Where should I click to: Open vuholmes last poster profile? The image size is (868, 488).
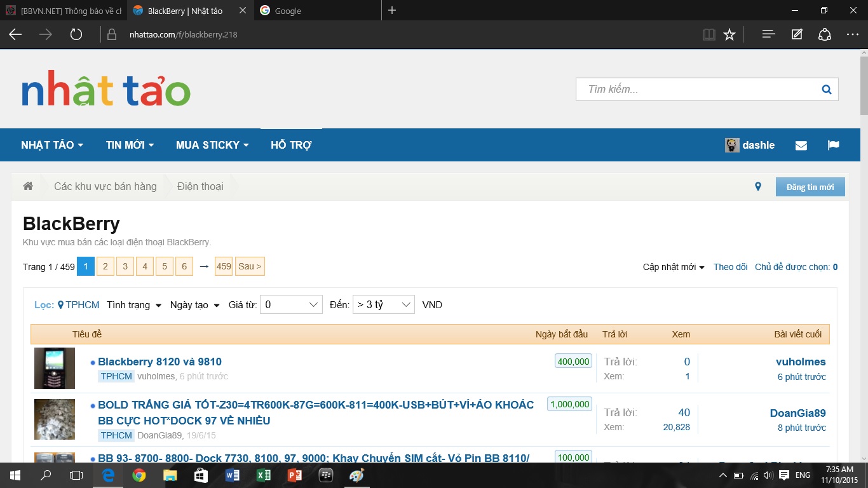[x=801, y=362]
